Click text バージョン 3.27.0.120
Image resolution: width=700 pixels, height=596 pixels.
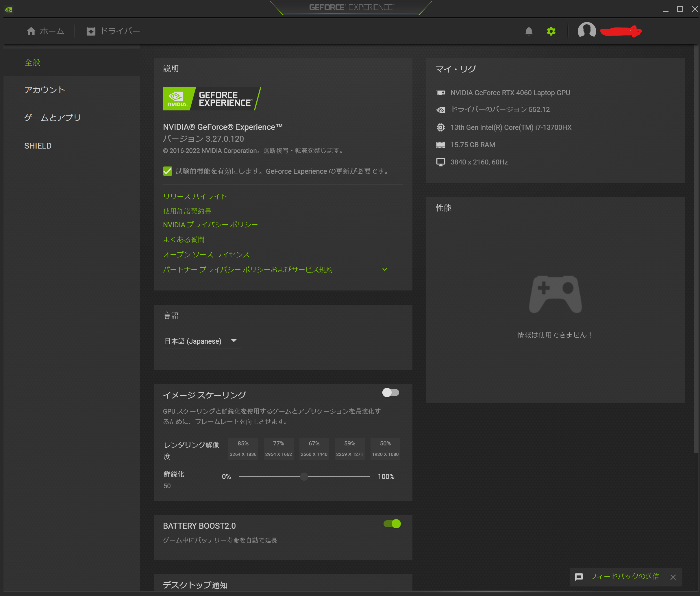click(203, 139)
